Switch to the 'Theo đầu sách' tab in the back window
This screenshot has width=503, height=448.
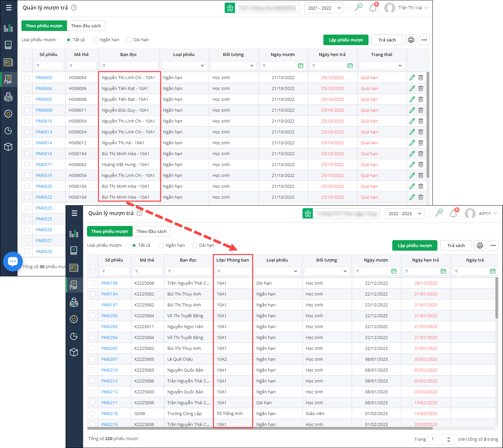[x=86, y=26]
